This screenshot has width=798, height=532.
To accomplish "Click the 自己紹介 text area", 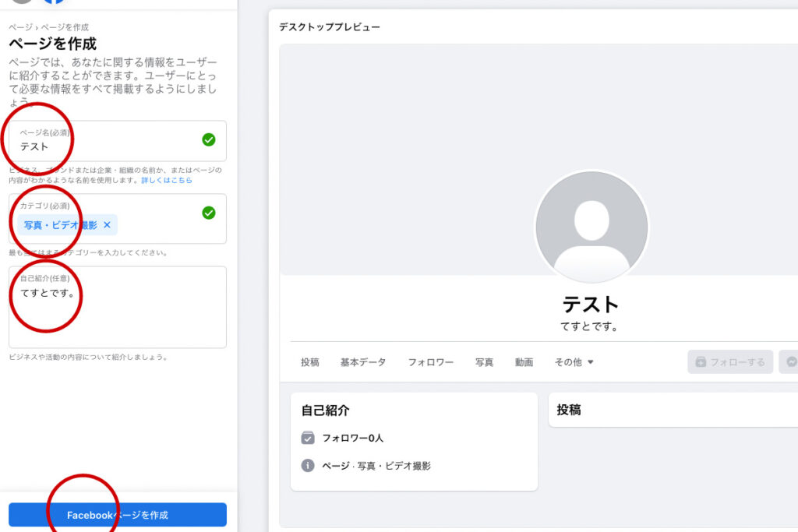I will tap(118, 307).
